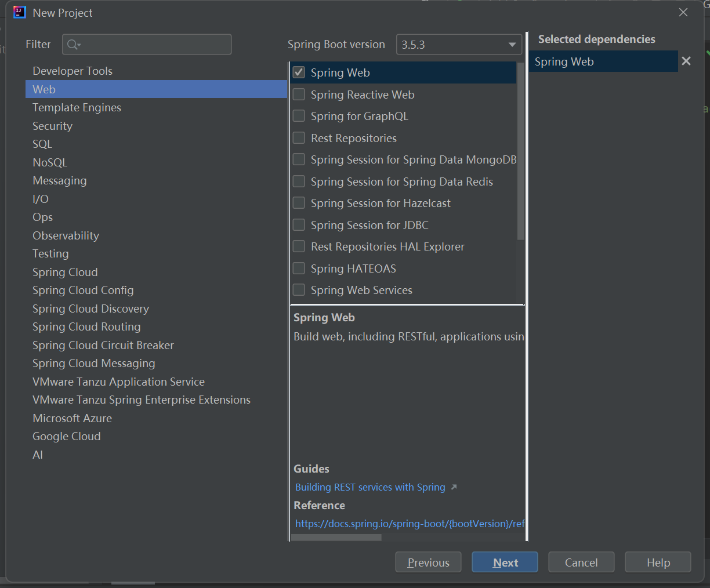Viewport: 710px width, 588px height.
Task: Click the Next button
Action: tap(505, 562)
